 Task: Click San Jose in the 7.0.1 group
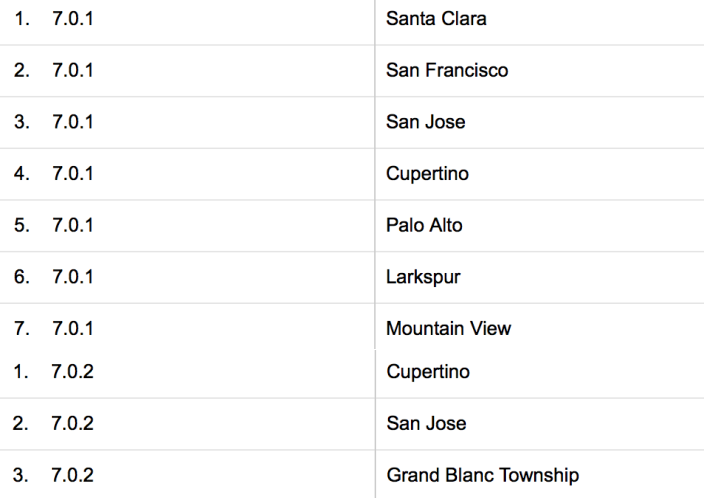(x=425, y=122)
